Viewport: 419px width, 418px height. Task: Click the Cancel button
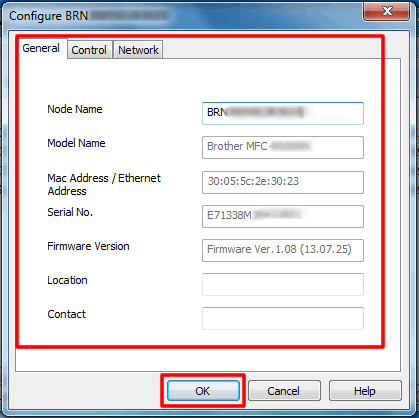[284, 391]
